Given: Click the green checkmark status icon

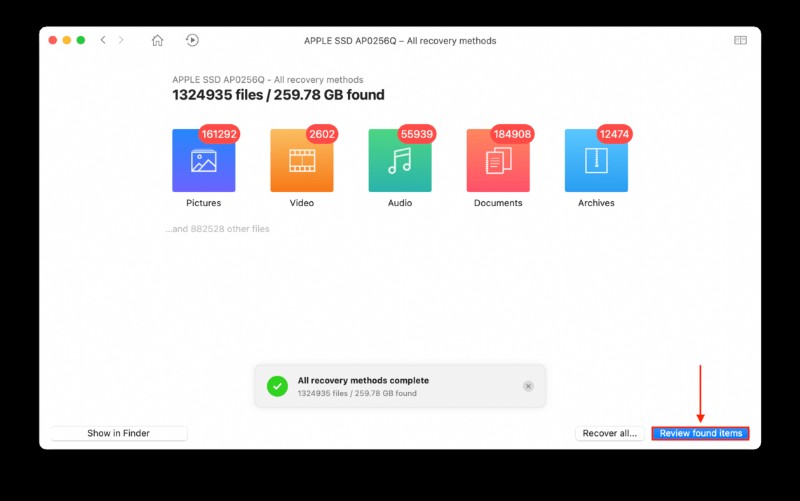Looking at the screenshot, I should tap(278, 386).
